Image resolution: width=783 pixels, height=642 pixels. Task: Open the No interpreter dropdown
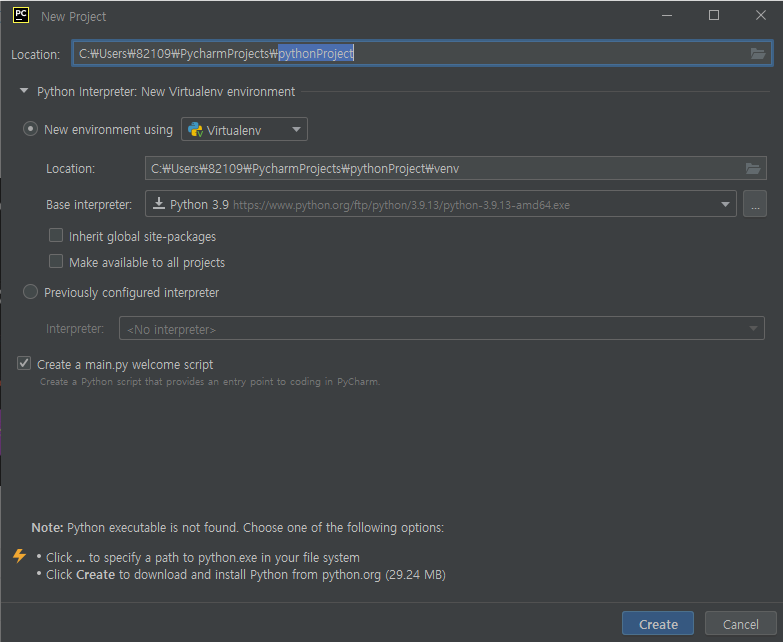tap(441, 328)
